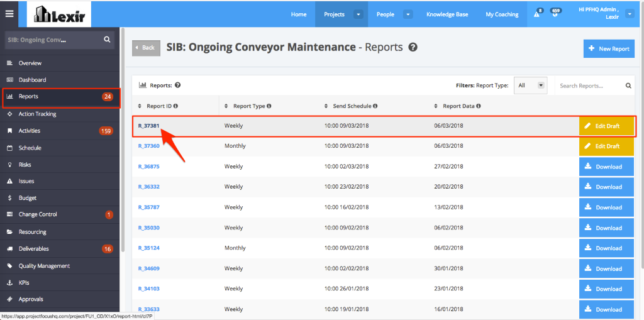Image resolution: width=644 pixels, height=320 pixels.
Task: Download report R_36332
Action: [x=607, y=187]
